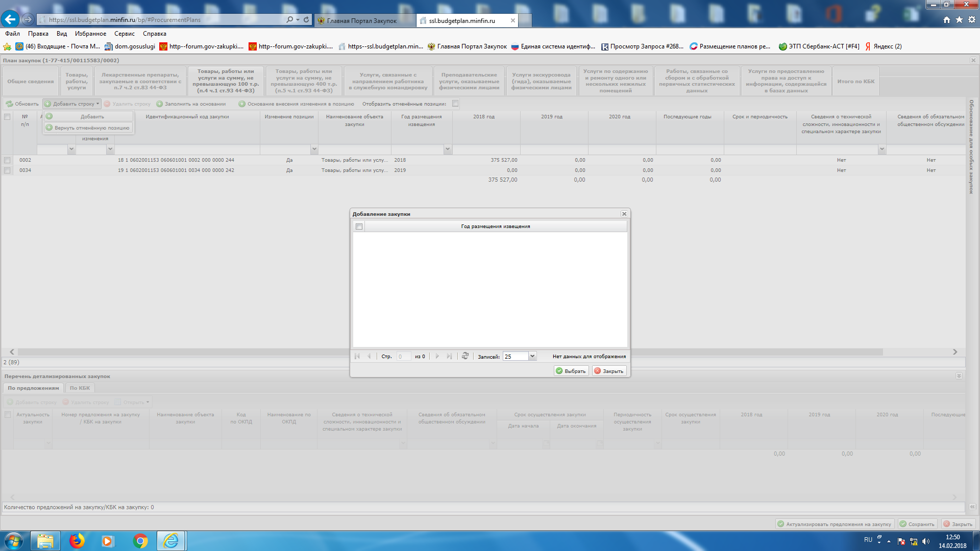Open the 'Избранное' menu
Screen dimensions: 980x551
pos(90,34)
